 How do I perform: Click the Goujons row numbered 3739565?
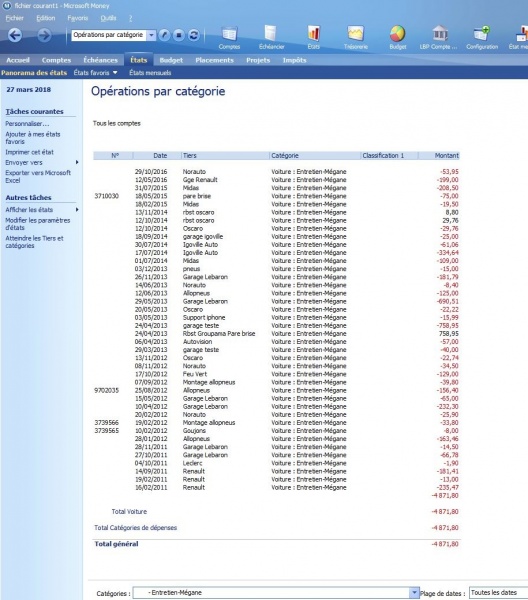[276, 430]
